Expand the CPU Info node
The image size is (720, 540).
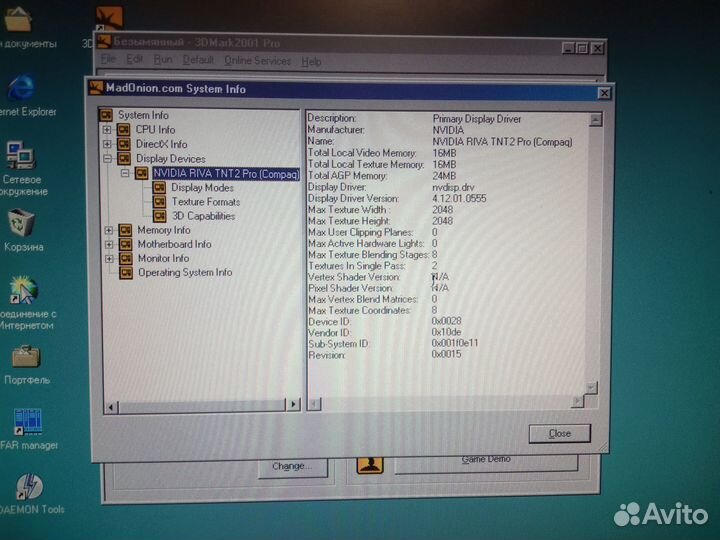click(107, 130)
